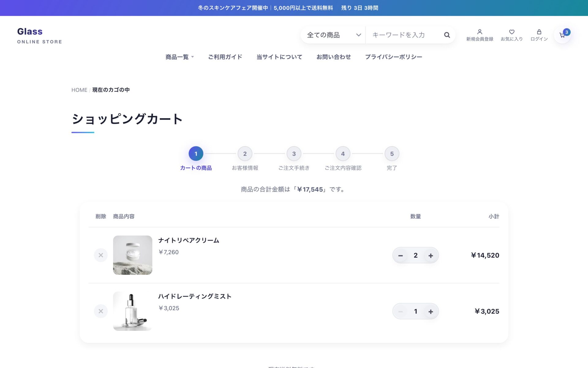Click the disabled minus for ハイドレーティングミスト
The width and height of the screenshot is (588, 368).
tap(400, 312)
